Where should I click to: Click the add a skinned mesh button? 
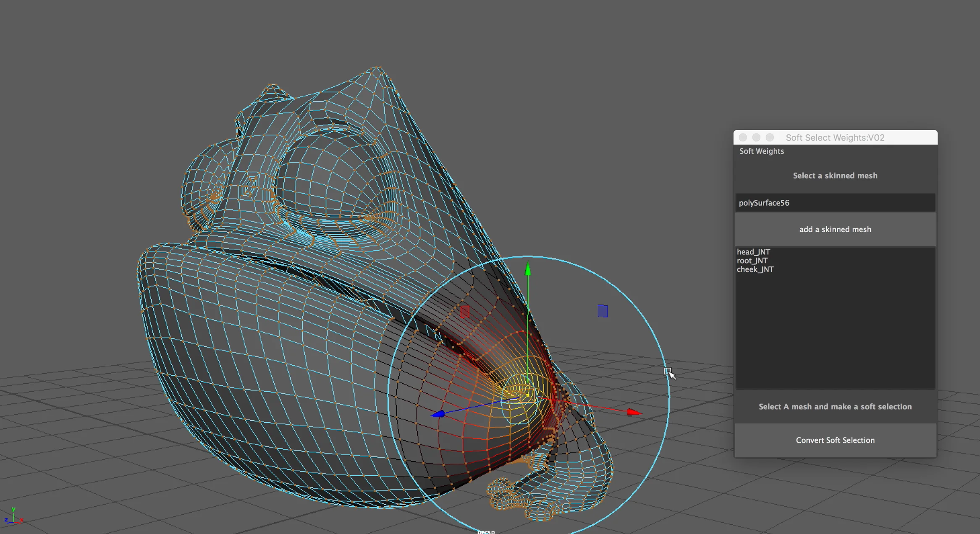click(835, 229)
